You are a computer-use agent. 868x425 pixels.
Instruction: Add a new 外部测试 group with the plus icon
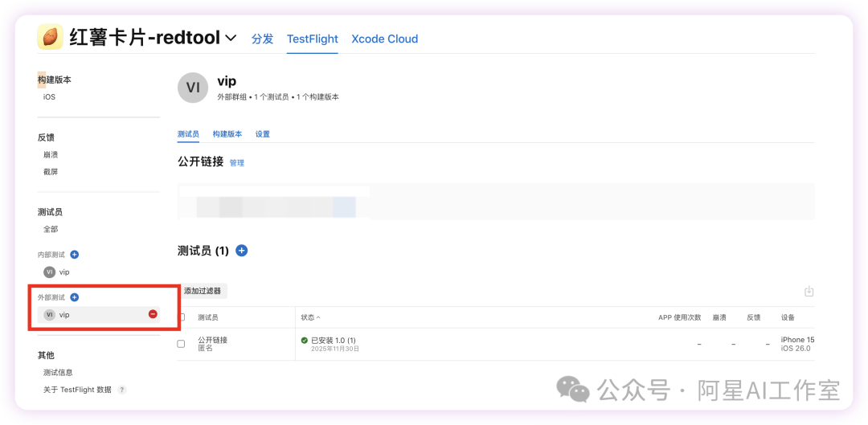[x=75, y=297]
